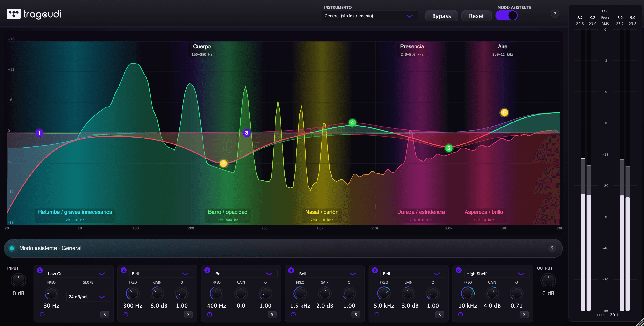Click band 2 FREQ knob at 300 Hz
The height and width of the screenshot is (326, 644).
click(133, 293)
